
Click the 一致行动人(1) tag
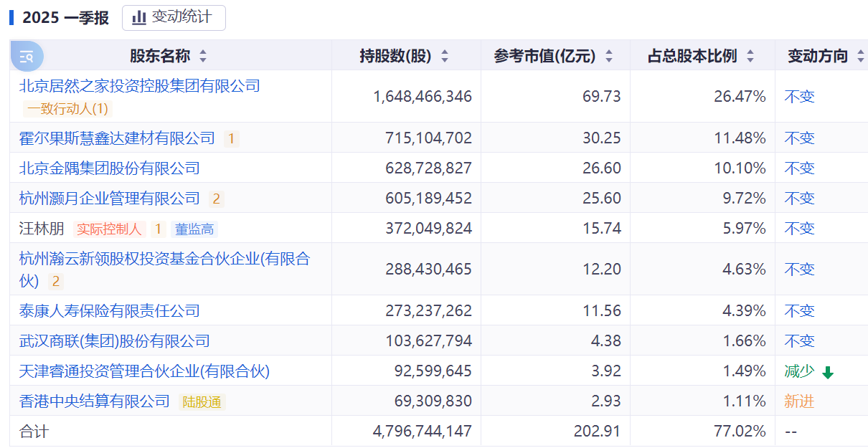(x=67, y=109)
